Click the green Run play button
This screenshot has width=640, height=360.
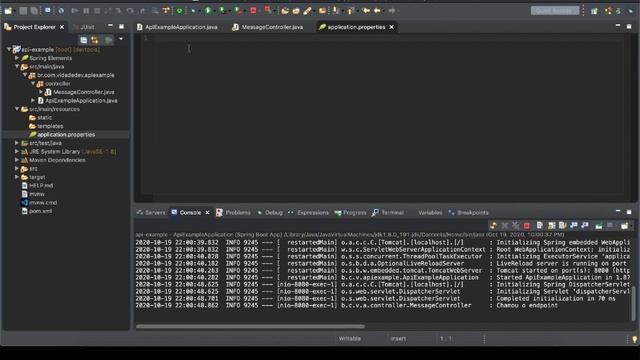coord(208,11)
